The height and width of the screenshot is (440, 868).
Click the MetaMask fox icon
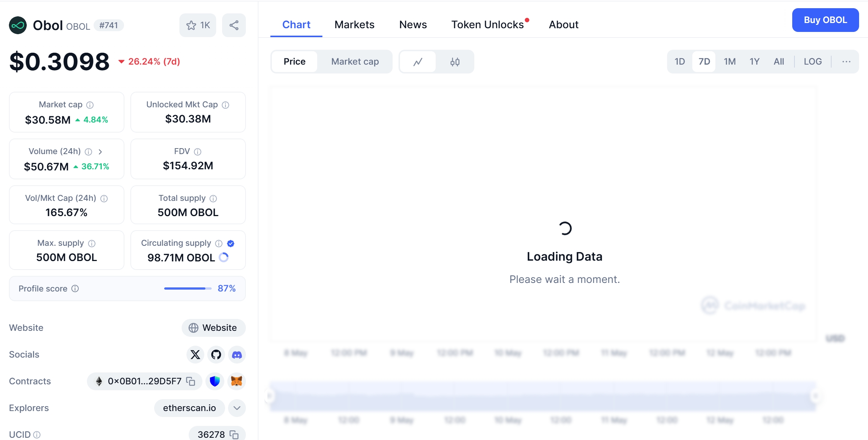(236, 381)
